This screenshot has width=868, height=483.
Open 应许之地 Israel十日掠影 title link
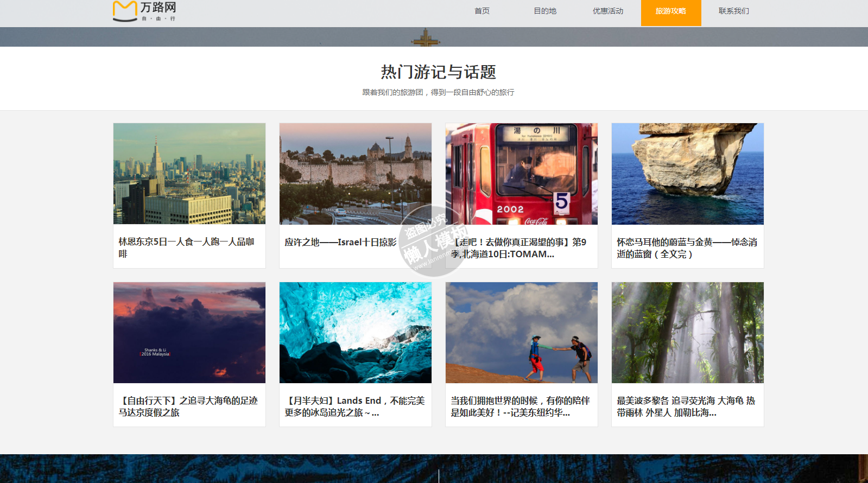tap(340, 242)
